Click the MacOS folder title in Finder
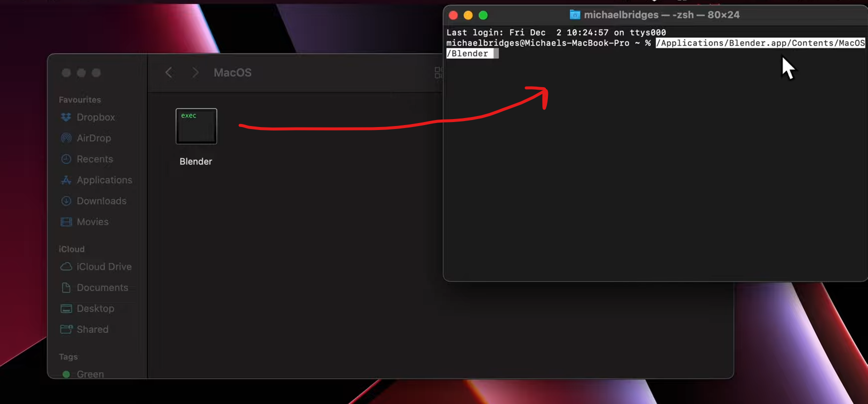 (232, 73)
